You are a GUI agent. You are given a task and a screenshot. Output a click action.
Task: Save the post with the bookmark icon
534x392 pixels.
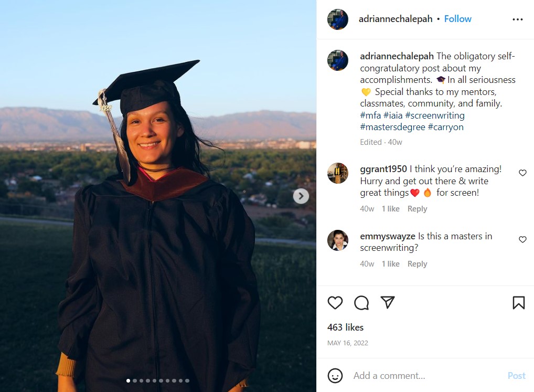[x=518, y=303]
